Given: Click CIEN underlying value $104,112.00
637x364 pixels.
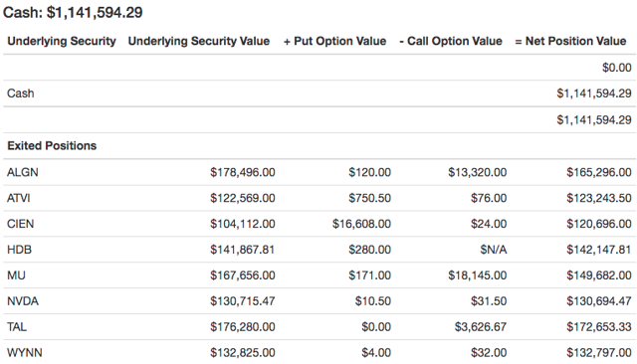Looking at the screenshot, I should coord(243,224).
